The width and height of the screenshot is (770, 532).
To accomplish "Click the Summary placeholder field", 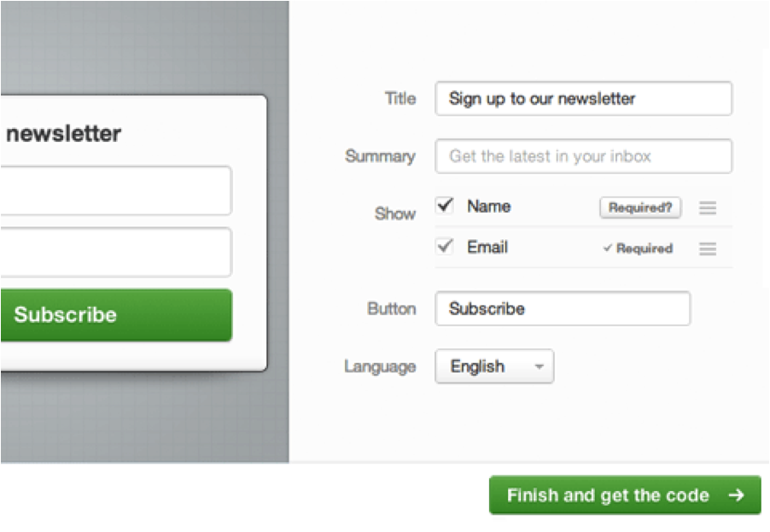I will [x=583, y=156].
